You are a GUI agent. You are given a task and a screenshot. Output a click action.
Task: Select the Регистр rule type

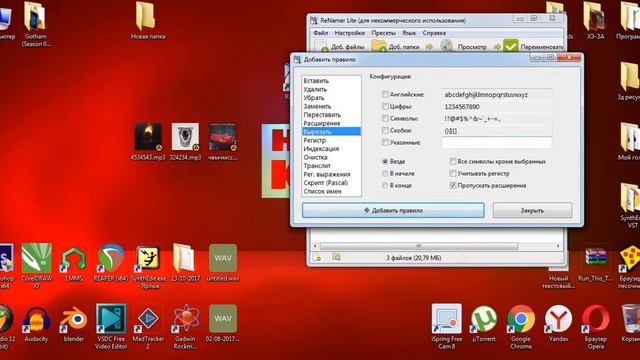pos(331,140)
